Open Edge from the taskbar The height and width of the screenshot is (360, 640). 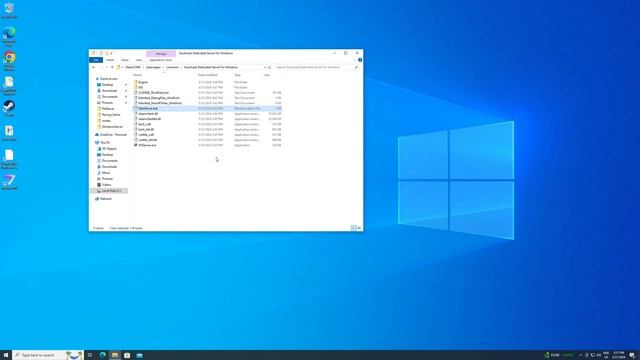102,355
